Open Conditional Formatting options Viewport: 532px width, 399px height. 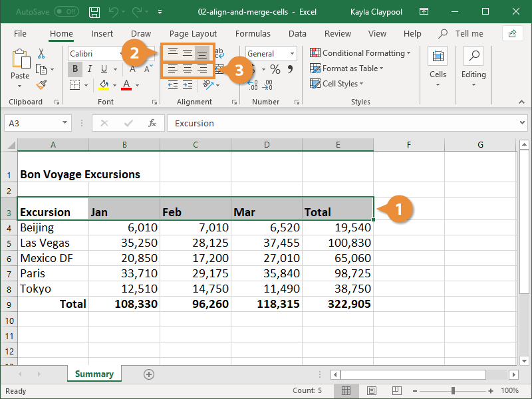360,53
